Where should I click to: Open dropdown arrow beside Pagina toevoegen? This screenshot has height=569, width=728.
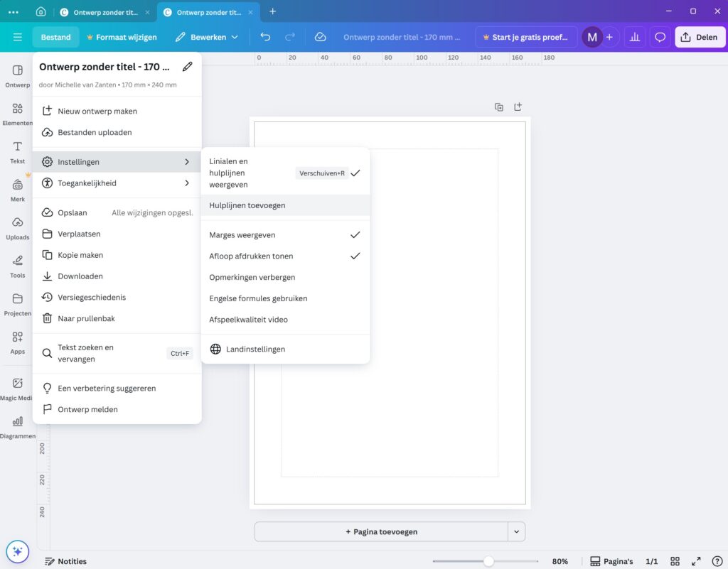tap(517, 531)
